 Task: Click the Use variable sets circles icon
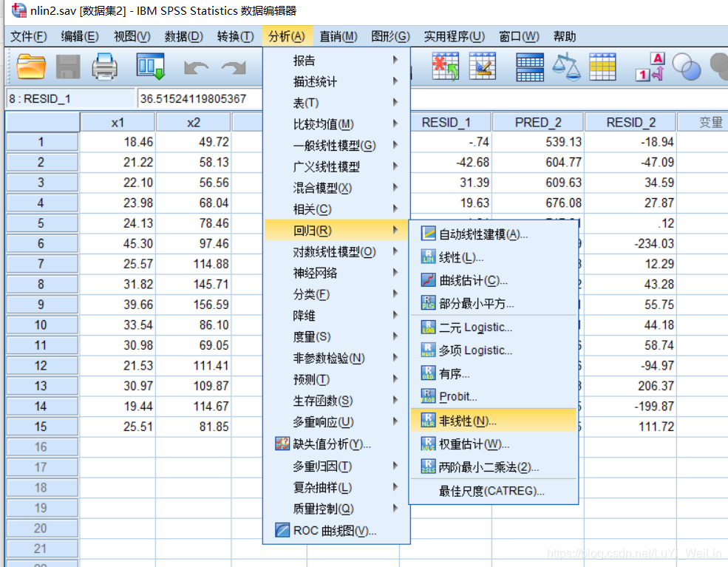tap(686, 67)
